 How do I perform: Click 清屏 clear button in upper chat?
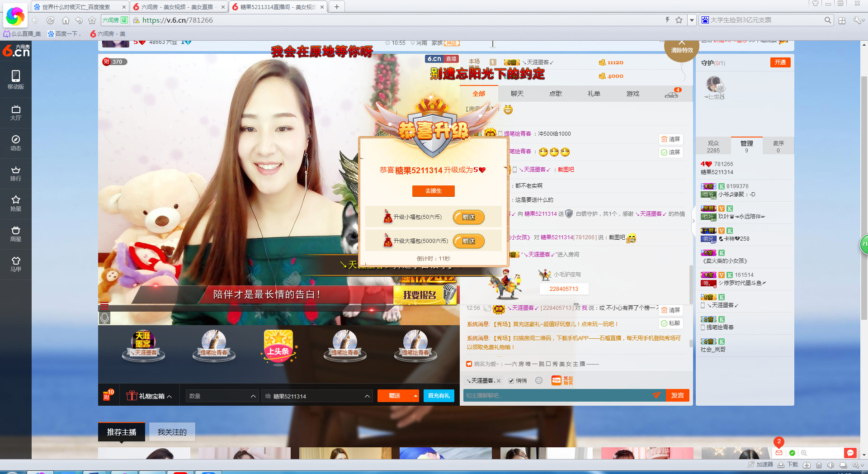(x=670, y=139)
